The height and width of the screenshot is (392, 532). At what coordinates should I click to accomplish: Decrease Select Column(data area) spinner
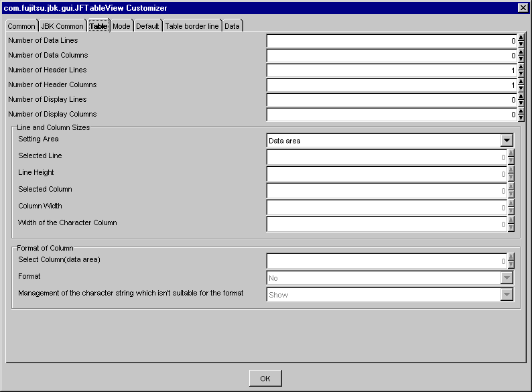[x=511, y=265]
